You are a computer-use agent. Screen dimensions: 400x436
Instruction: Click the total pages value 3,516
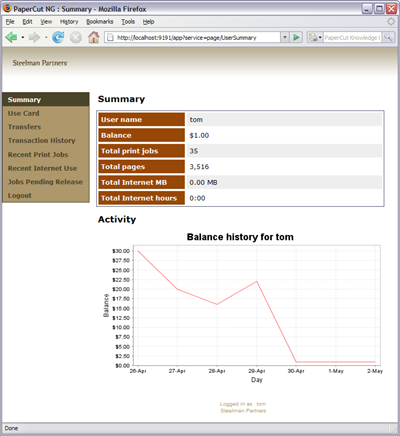tap(199, 167)
